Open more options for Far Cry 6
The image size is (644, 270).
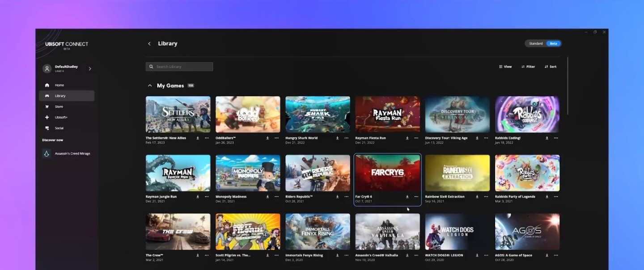point(416,197)
